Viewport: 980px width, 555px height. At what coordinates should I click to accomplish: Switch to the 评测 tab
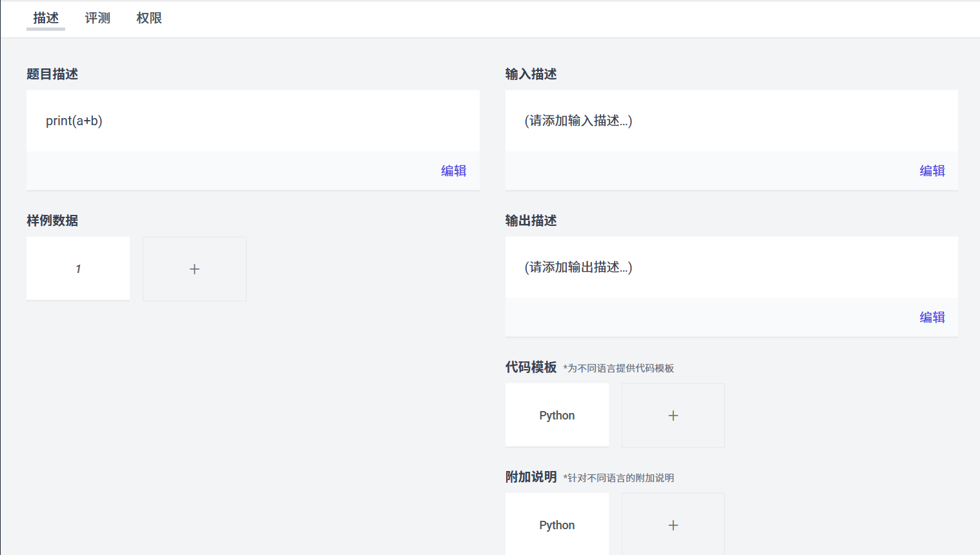click(97, 18)
